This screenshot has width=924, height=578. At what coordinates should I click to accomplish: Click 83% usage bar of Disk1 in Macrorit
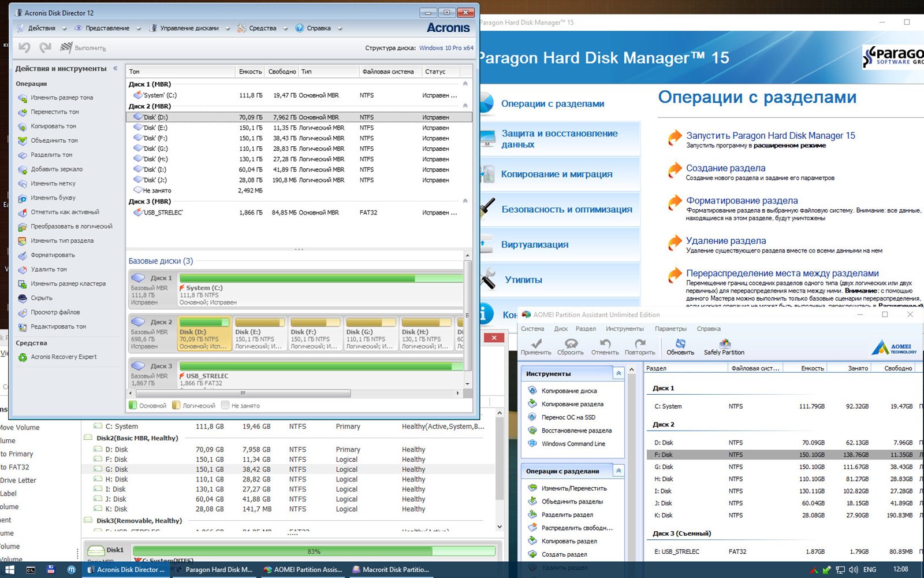[x=314, y=551]
